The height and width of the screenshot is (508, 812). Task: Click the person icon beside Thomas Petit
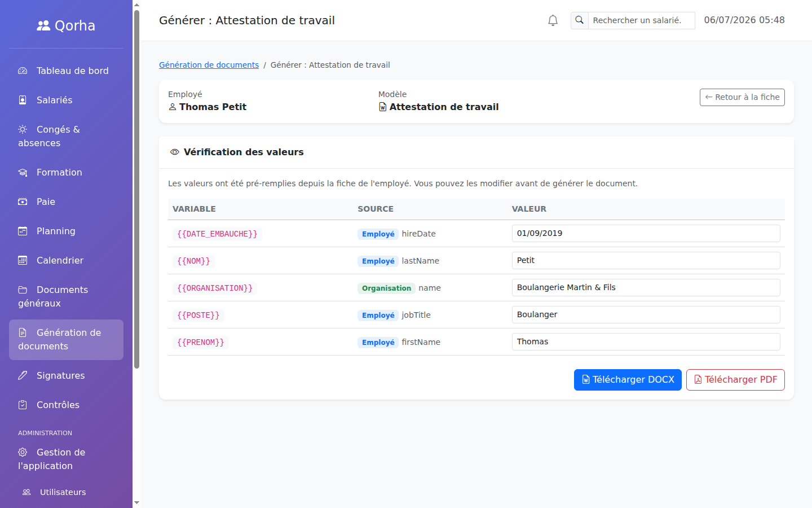[173, 107]
